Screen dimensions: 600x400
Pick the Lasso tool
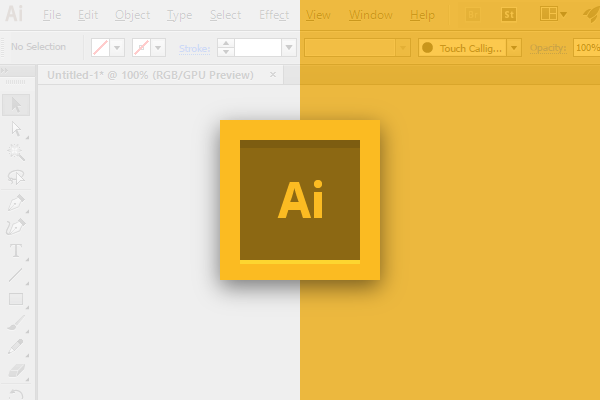pos(16,177)
